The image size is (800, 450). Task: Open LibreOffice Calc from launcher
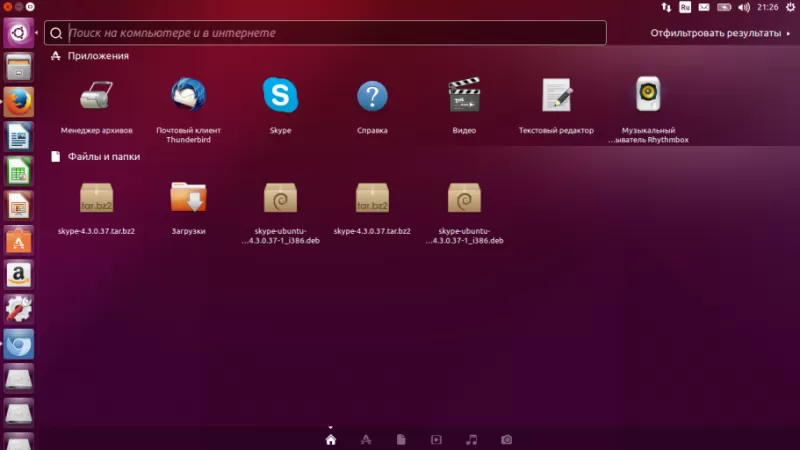18,171
